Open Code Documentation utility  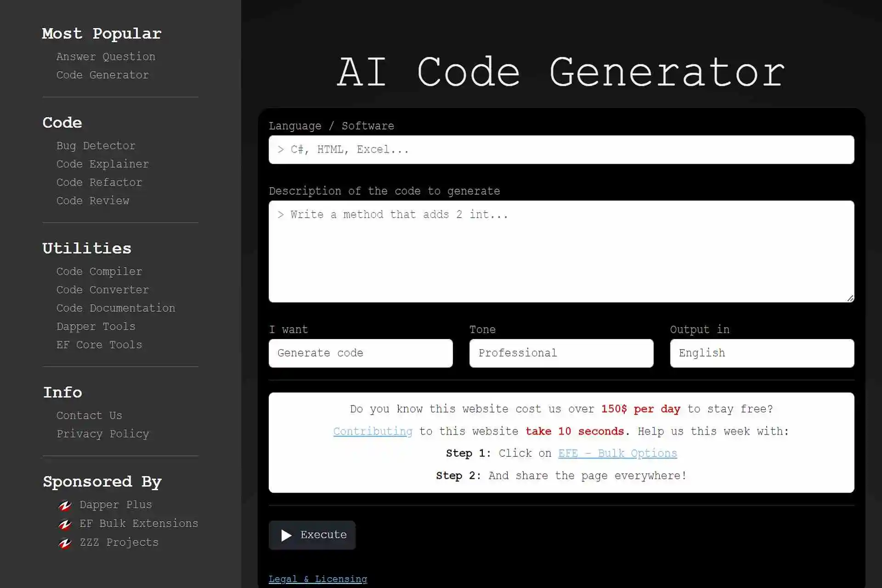116,308
